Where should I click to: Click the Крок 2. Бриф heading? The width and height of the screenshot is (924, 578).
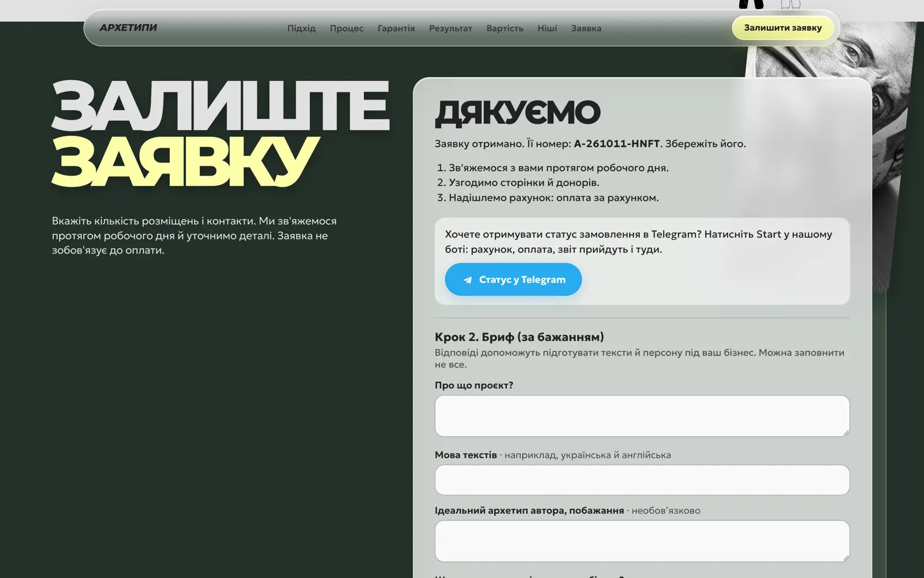[519, 337]
